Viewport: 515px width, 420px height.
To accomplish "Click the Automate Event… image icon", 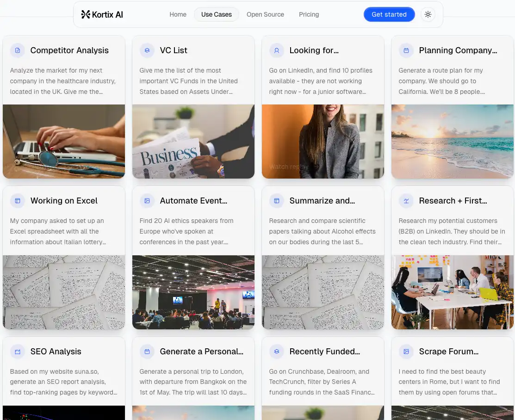I will click(x=147, y=201).
